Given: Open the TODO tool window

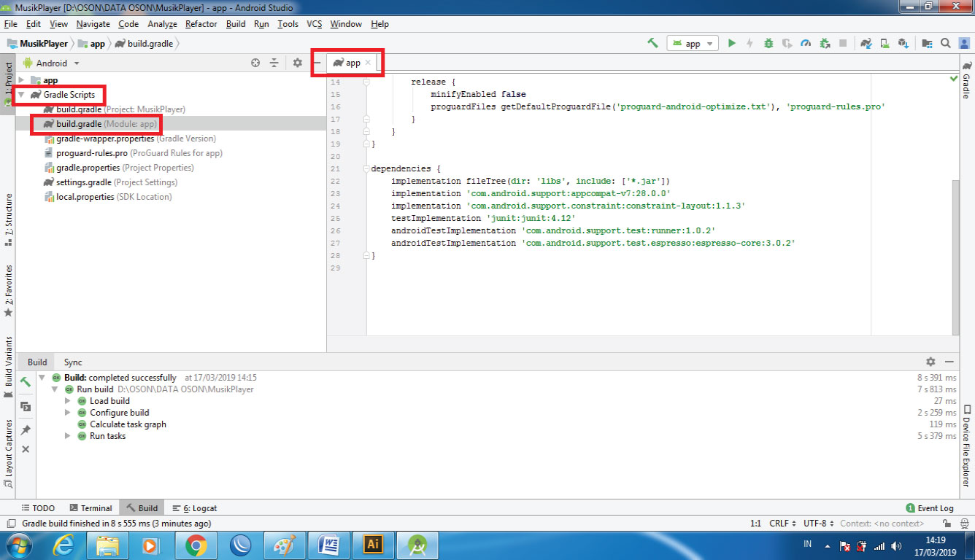Looking at the screenshot, I should pos(38,508).
